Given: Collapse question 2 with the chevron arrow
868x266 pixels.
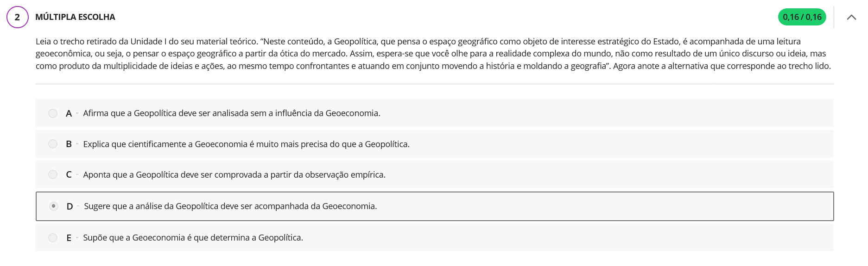Looking at the screenshot, I should [851, 17].
